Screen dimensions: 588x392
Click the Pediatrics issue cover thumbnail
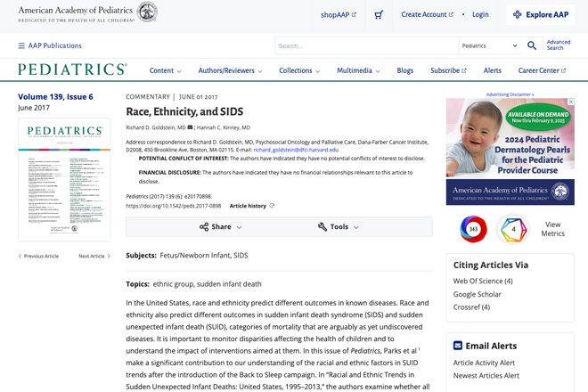tap(64, 179)
